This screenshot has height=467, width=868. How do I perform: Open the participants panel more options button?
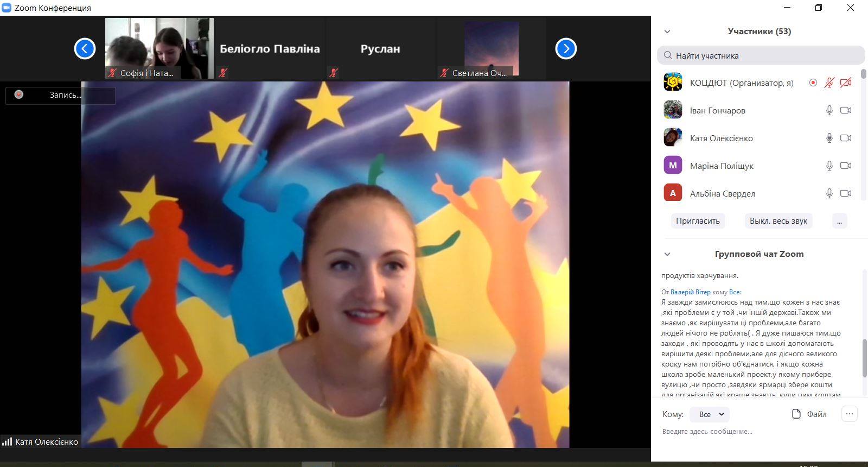click(839, 221)
